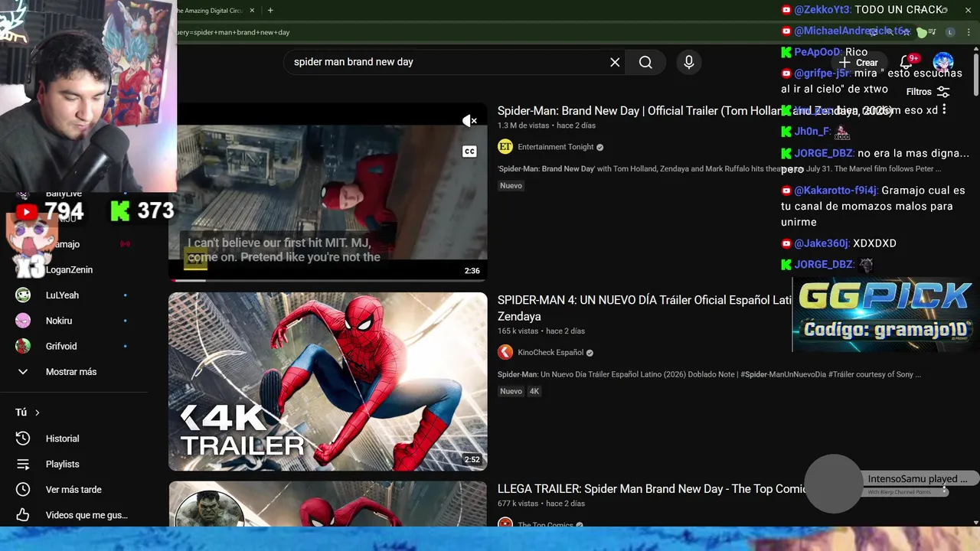
Task: Open LLEGA TRAILER Spider Man Brand New Day title
Action: point(651,488)
